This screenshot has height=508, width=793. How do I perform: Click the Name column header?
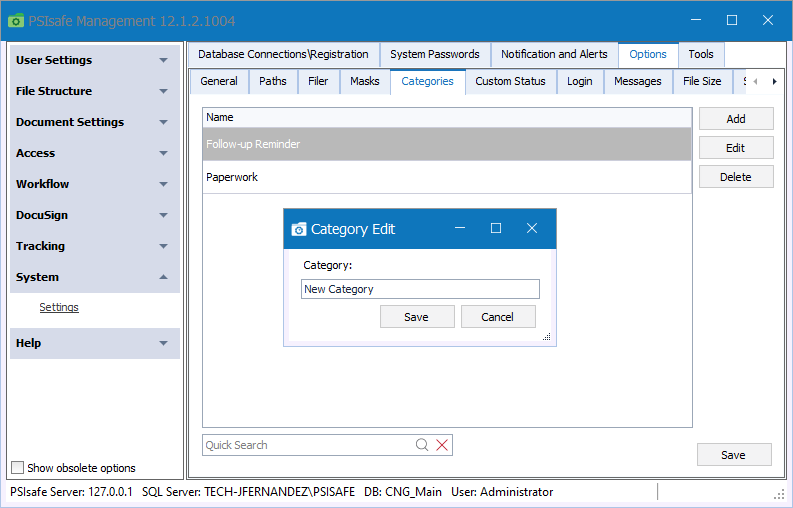(x=447, y=117)
